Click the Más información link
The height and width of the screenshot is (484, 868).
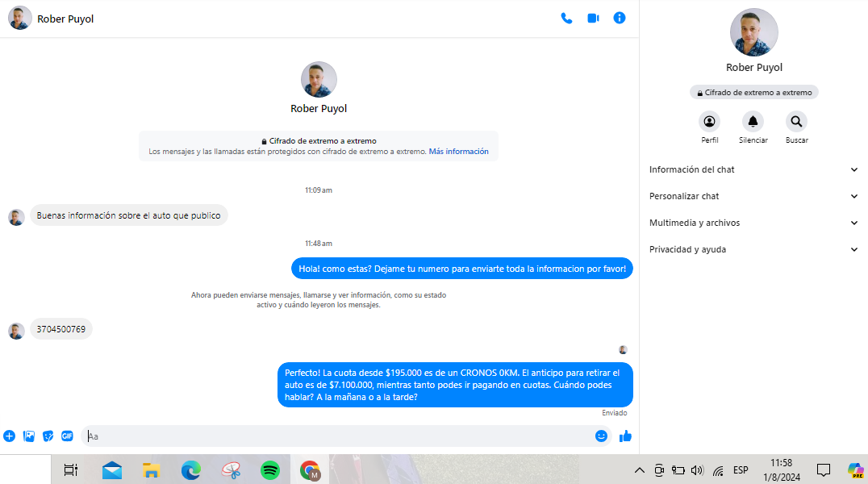tap(458, 152)
